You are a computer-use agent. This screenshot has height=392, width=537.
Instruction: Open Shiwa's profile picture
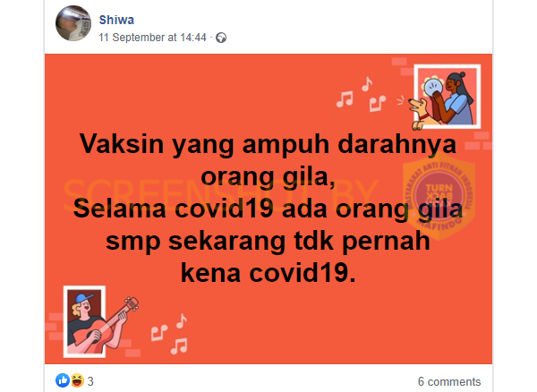pos(73,23)
